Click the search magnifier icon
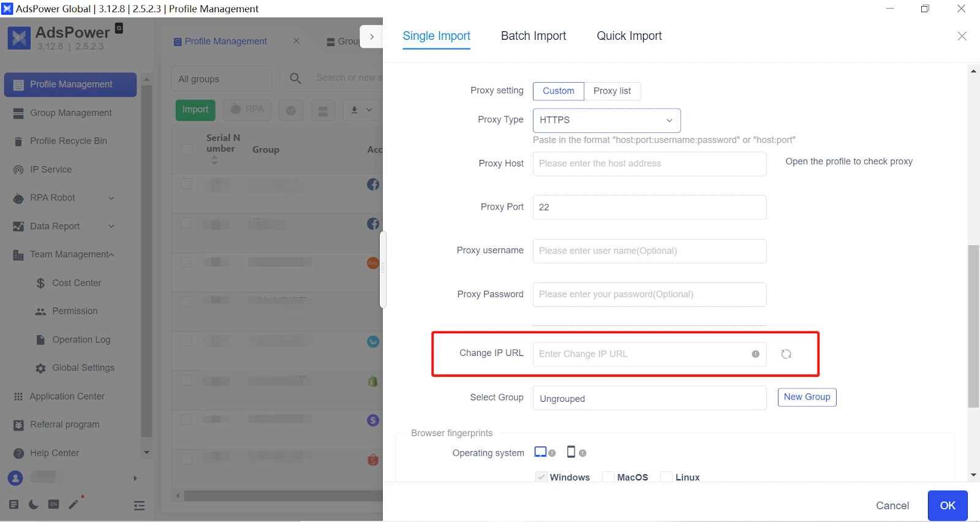Screen dimensions: 980x522 point(295,78)
